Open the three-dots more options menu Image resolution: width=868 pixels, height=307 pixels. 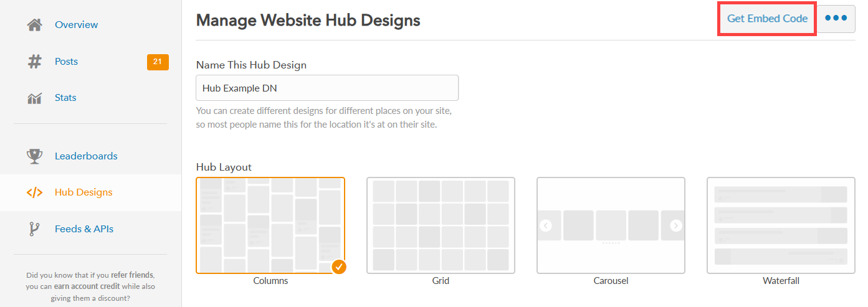tap(836, 19)
